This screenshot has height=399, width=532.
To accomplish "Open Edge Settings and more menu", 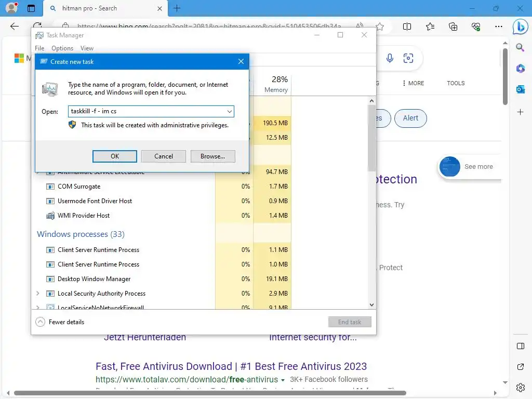I will (x=498, y=26).
